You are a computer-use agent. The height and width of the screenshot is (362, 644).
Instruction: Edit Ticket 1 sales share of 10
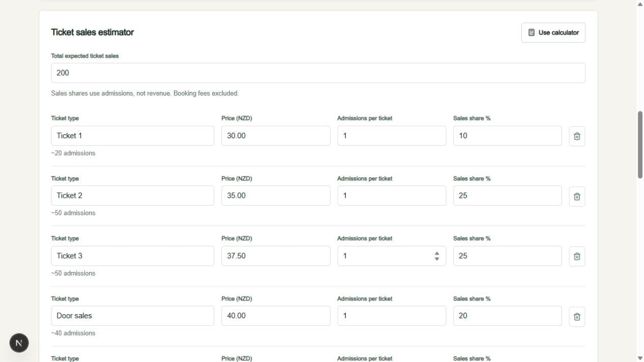point(508,136)
